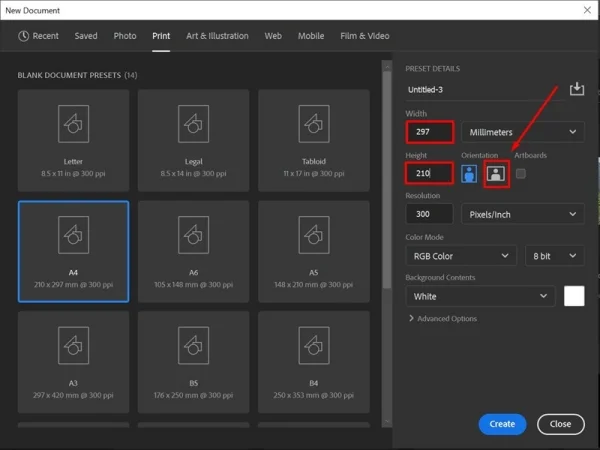Expand Advanced Options

(x=443, y=318)
